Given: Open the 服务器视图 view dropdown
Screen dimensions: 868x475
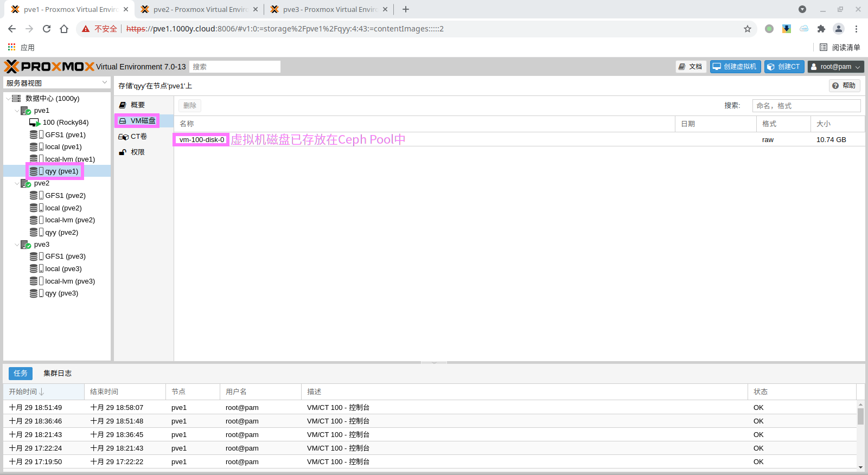Looking at the screenshot, I should (x=56, y=83).
